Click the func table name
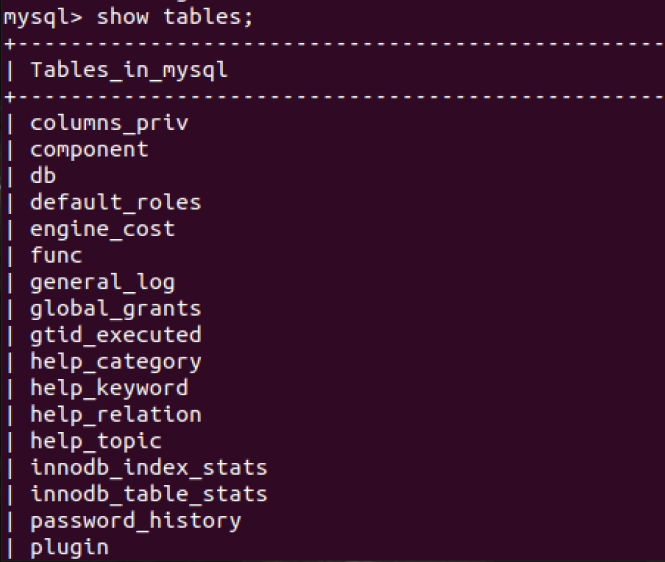665x562 pixels. pyautogui.click(x=56, y=255)
